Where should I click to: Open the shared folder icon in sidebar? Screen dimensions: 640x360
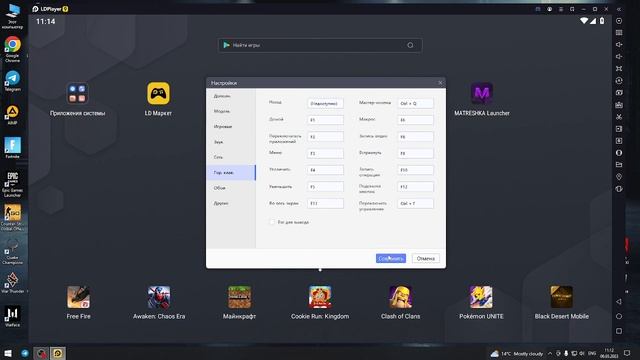point(619,164)
